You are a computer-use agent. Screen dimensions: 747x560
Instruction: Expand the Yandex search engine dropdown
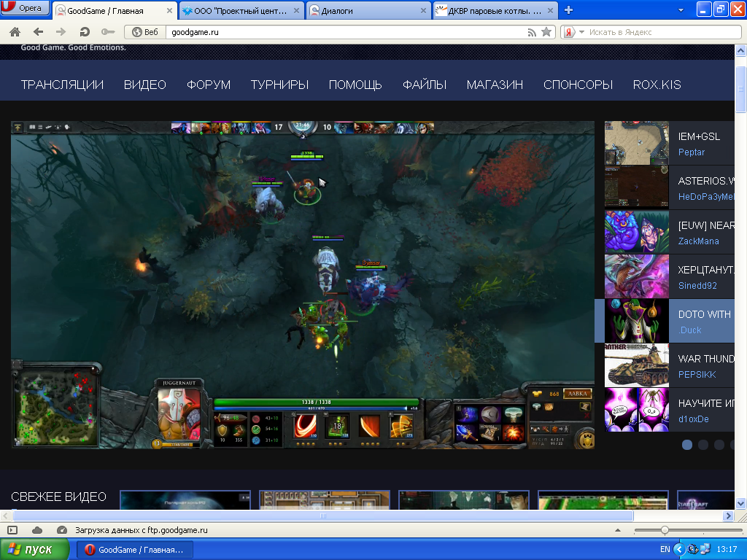click(x=581, y=32)
